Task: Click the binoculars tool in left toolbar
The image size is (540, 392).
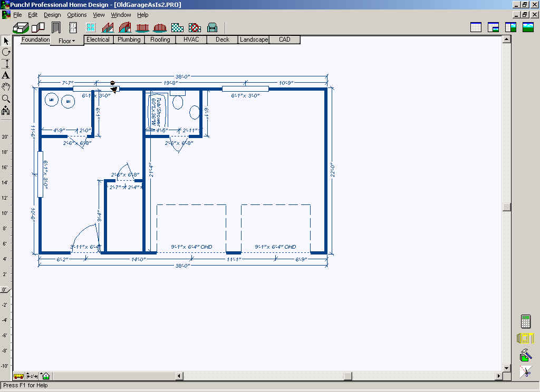Action: tap(6, 111)
